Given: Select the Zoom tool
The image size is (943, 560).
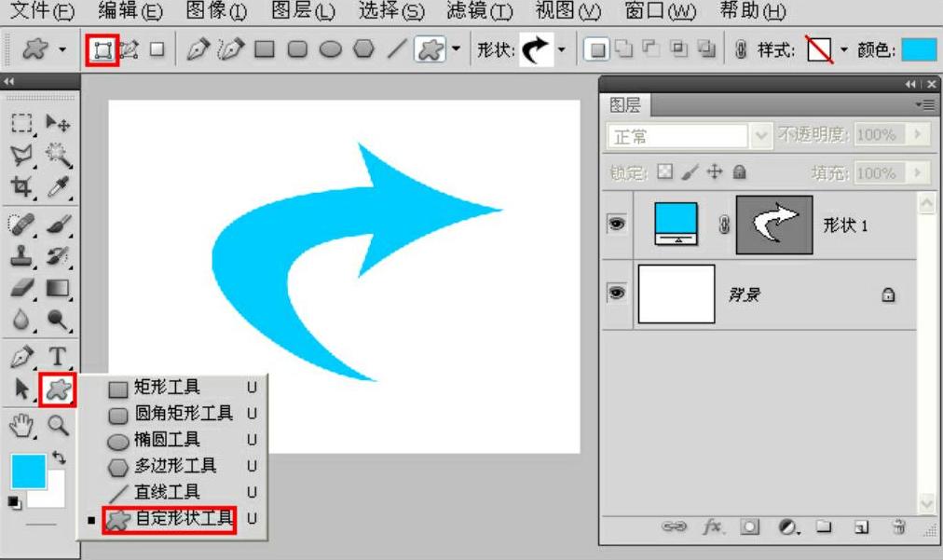Looking at the screenshot, I should coord(58,426).
